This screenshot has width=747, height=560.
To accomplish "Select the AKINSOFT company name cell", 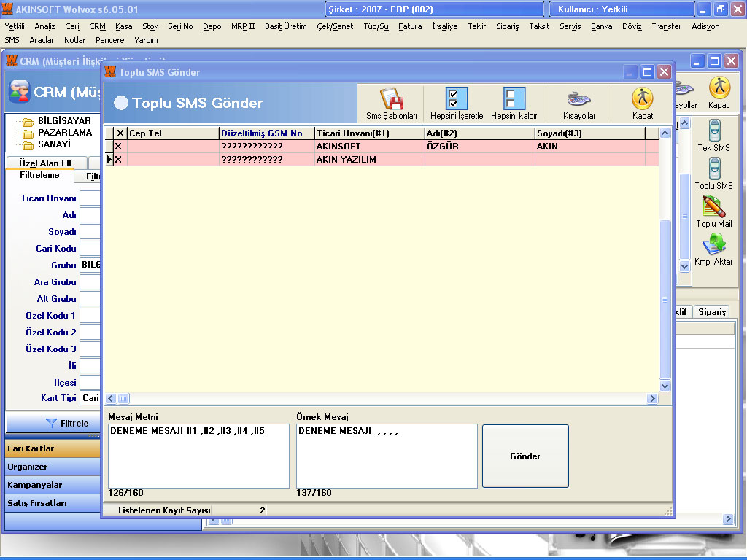I will point(370,146).
